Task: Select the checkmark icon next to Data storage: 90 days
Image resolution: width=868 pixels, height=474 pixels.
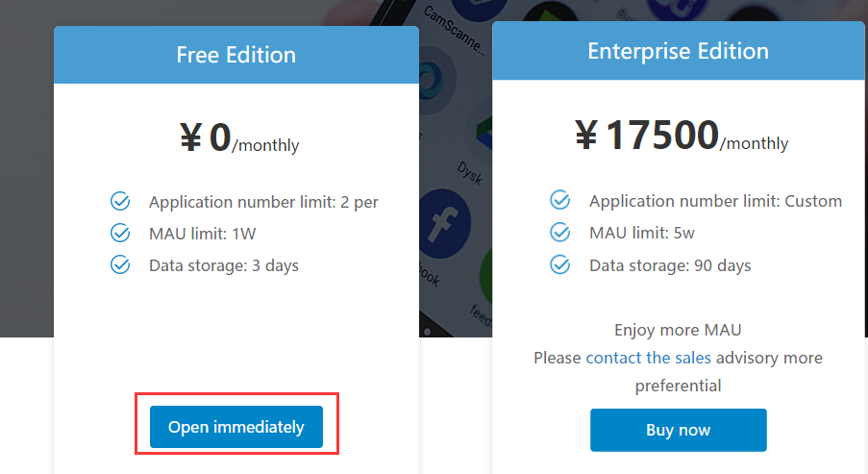Action: (x=559, y=264)
